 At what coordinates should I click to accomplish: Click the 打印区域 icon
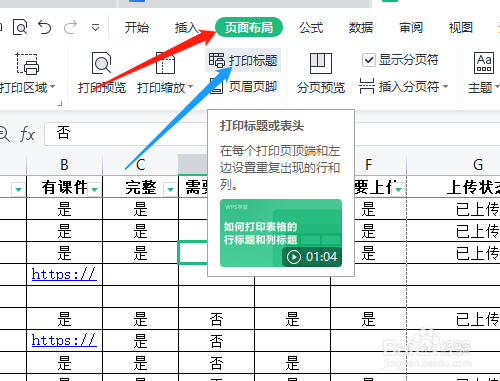[28, 63]
